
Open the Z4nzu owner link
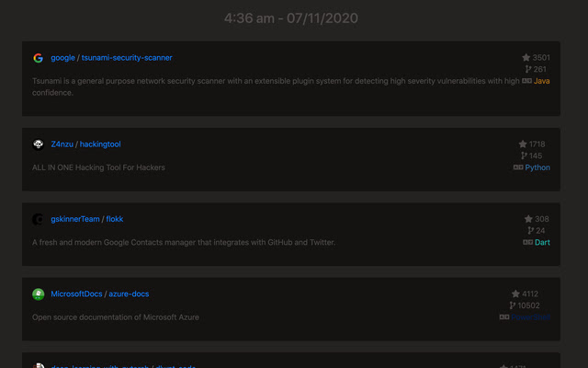(62, 144)
